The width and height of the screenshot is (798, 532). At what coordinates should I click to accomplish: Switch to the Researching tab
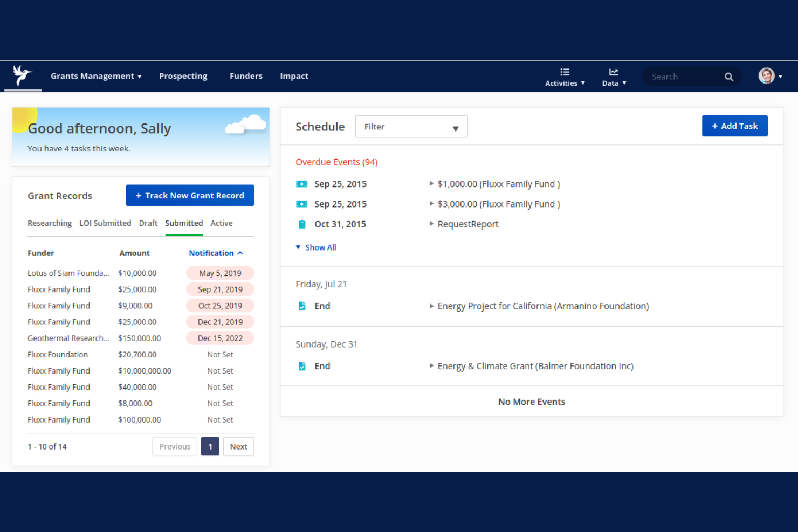(x=50, y=223)
